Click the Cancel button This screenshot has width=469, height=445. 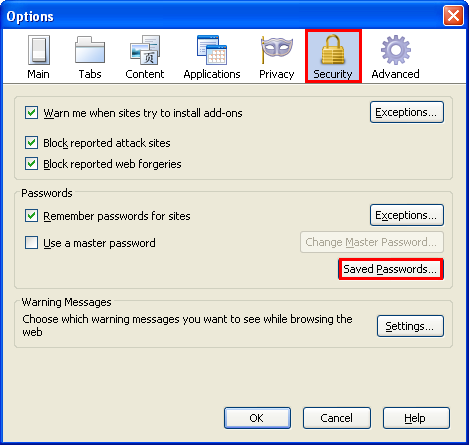337,418
